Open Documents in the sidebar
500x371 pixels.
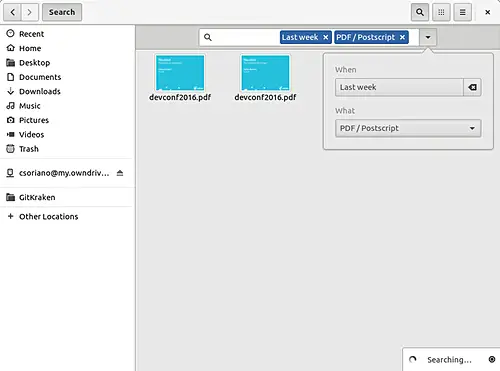[67, 77]
